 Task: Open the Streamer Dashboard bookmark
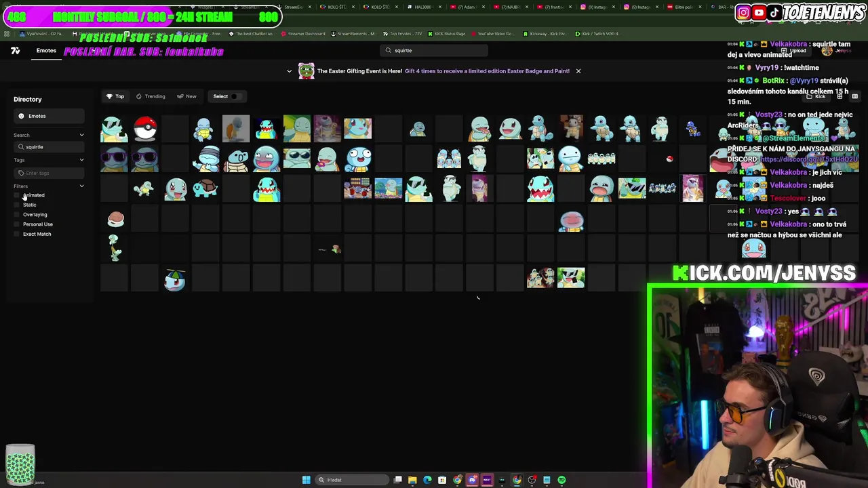(303, 33)
